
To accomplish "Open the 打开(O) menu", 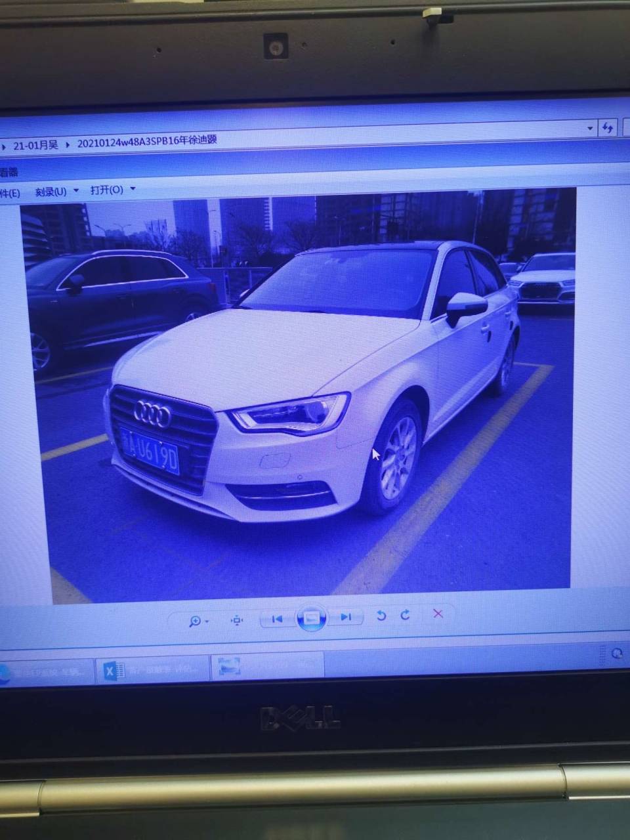I will click(107, 190).
